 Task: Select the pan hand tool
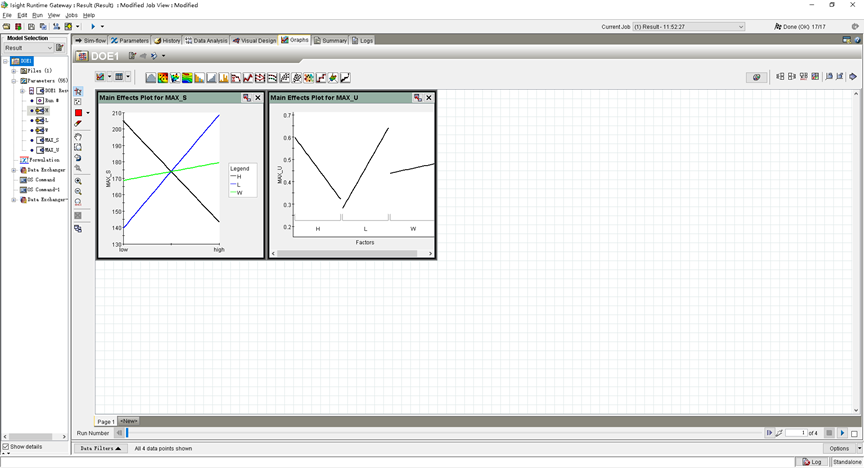click(x=78, y=137)
